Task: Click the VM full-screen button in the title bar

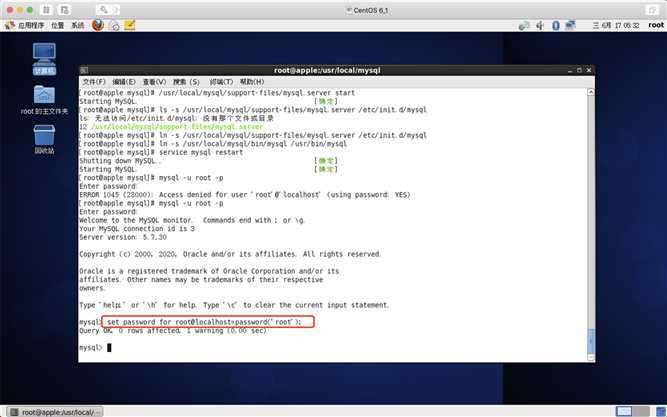Action: click(652, 10)
